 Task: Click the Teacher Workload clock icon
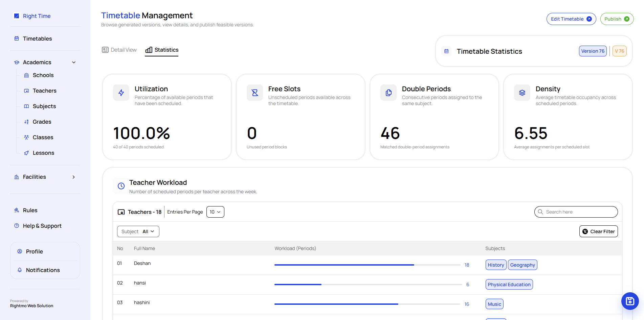pos(121,186)
